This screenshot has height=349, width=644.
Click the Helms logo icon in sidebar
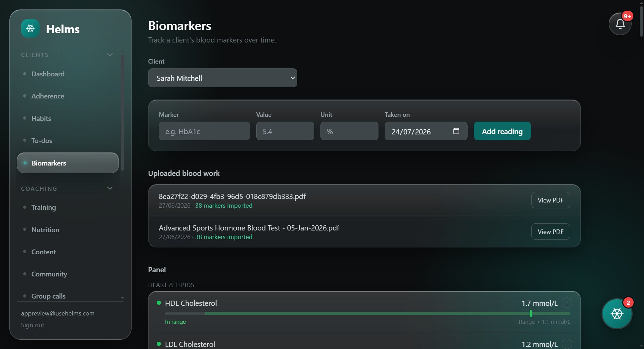pyautogui.click(x=30, y=28)
